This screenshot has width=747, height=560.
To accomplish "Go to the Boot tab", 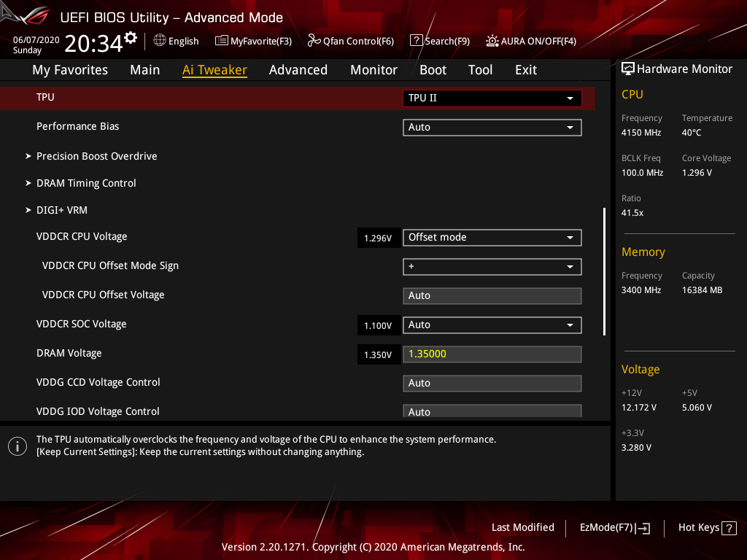I will [433, 70].
